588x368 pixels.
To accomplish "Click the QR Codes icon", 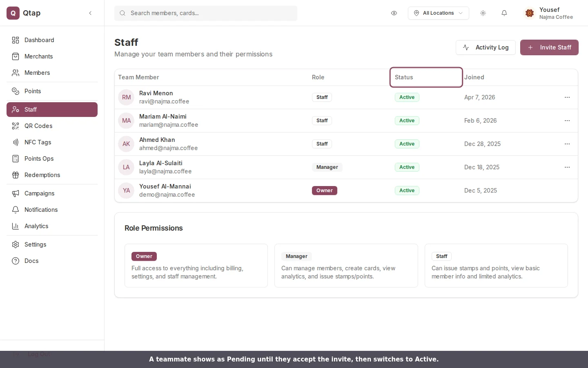I will point(16,126).
